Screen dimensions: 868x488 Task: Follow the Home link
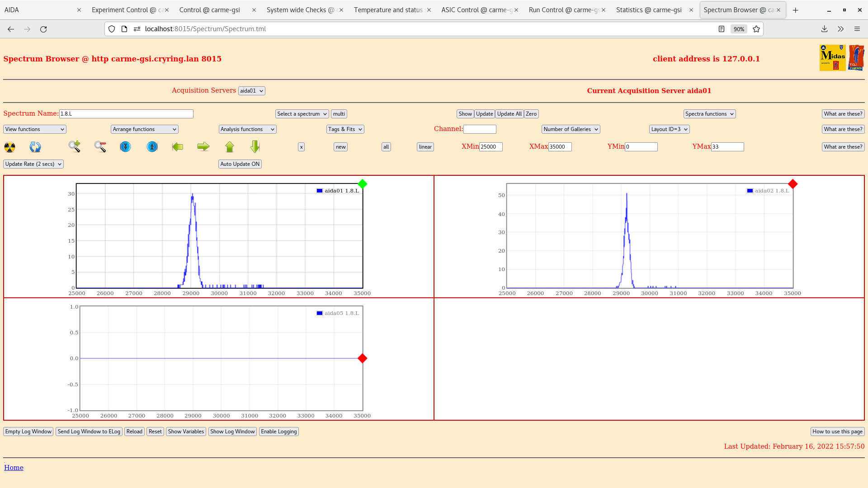pos(14,468)
